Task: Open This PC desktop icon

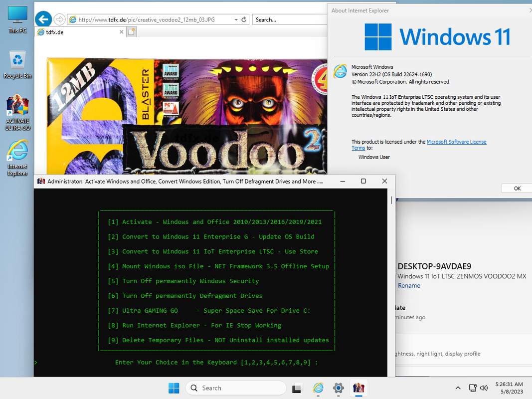Action: click(x=17, y=19)
